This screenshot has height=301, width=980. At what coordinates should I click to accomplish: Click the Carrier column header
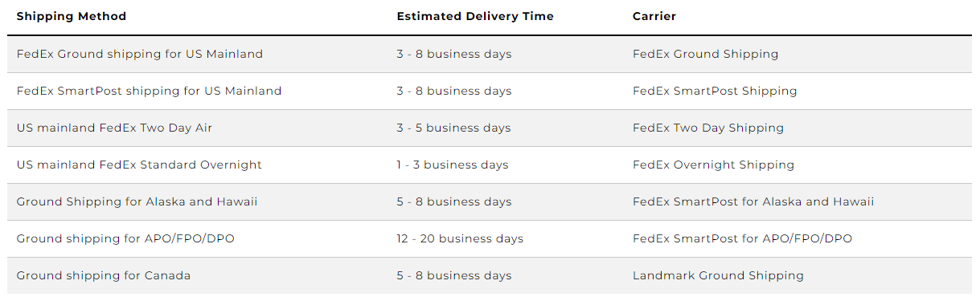654,16
